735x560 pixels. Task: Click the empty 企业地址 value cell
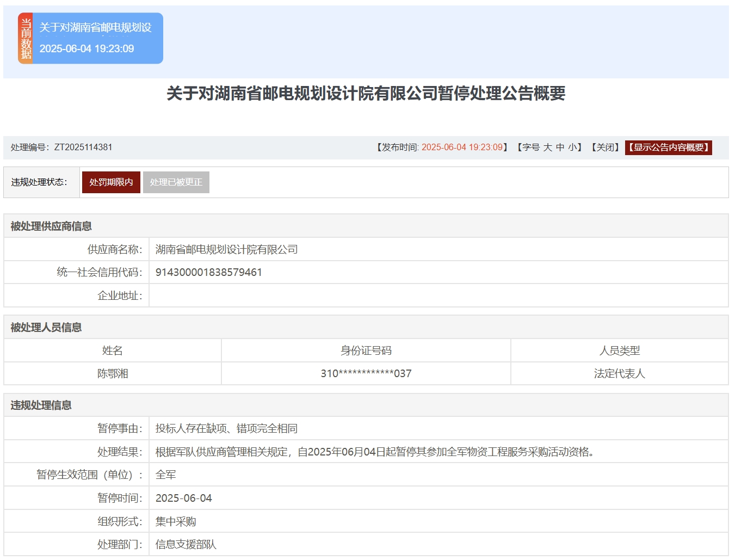coord(438,296)
